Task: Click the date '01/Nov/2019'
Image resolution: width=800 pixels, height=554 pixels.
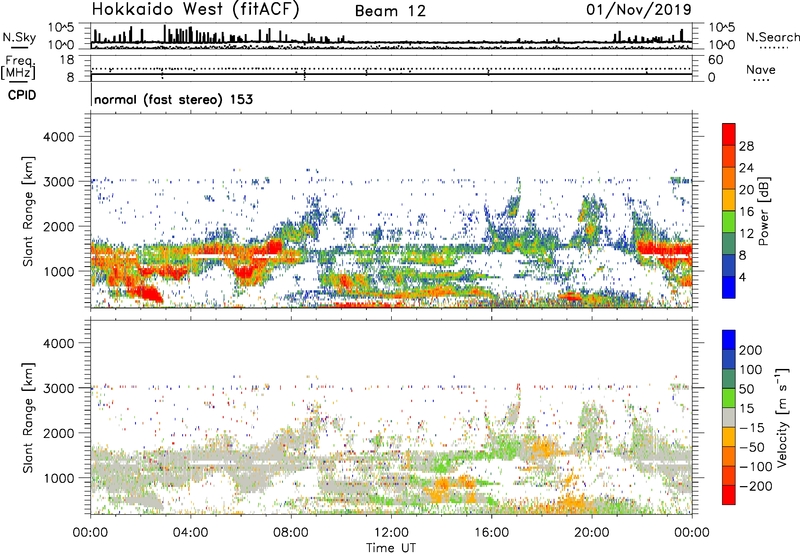Action: point(639,10)
